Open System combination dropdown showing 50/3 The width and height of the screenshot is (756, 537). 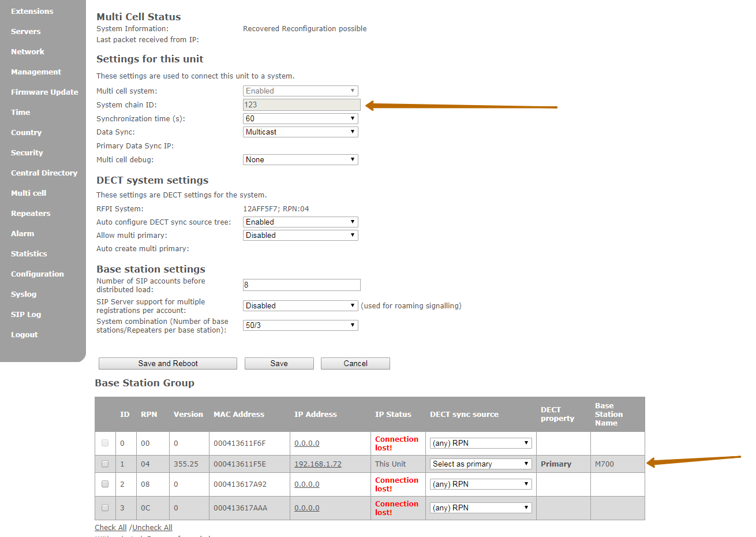pos(301,325)
